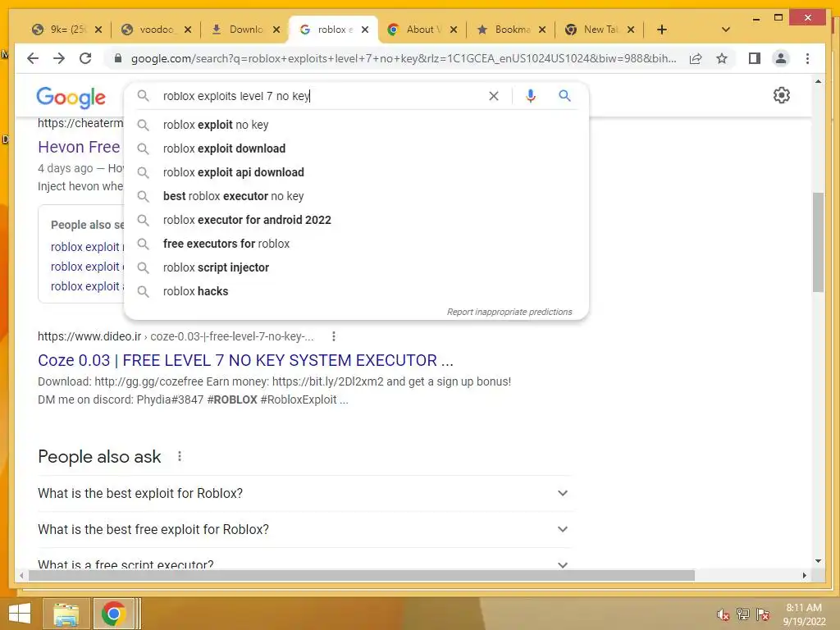Share this page from address bar
This screenshot has width=840, height=630.
[696, 58]
